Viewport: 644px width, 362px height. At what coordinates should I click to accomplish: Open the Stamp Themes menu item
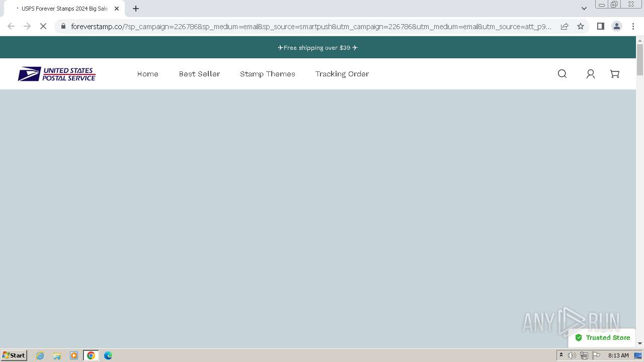pos(268,74)
